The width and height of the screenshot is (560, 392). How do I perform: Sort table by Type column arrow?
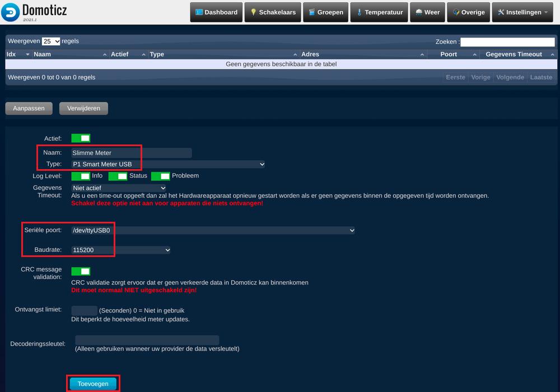(295, 55)
